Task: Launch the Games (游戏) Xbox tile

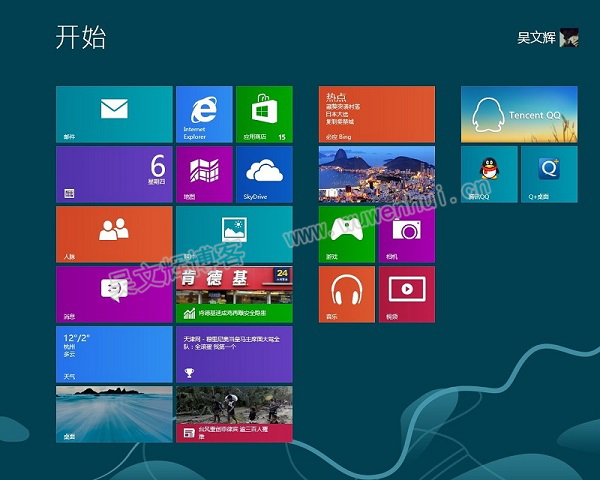Action: click(x=347, y=234)
